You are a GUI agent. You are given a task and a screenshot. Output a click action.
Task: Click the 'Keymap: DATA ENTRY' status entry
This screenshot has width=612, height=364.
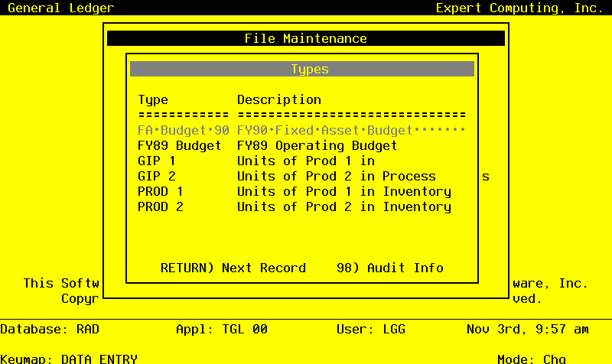pyautogui.click(x=69, y=359)
